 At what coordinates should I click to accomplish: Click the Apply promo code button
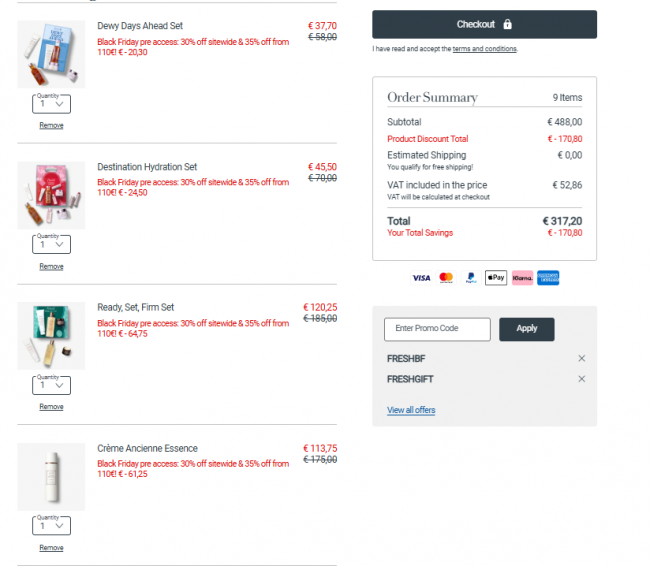click(x=527, y=329)
